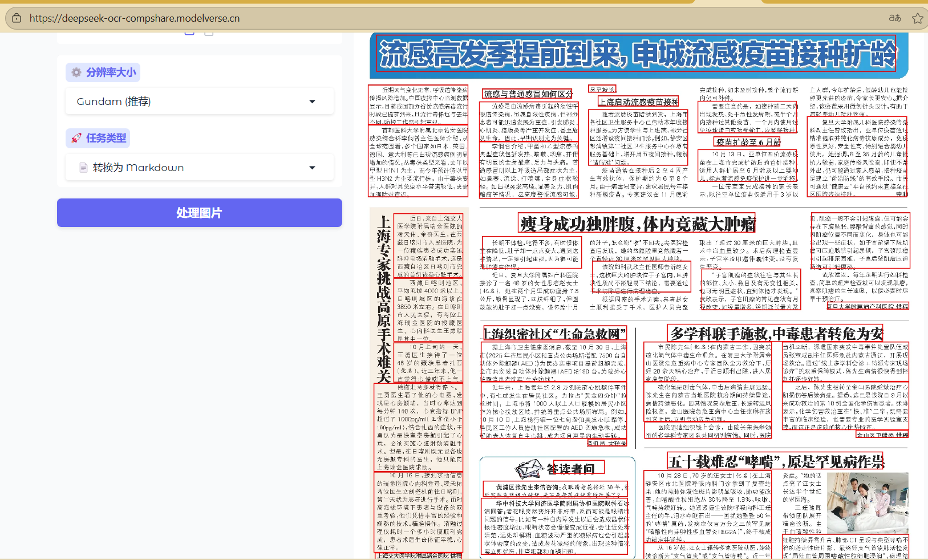
Task: Bookmark the page with the star icon
Action: pyautogui.click(x=918, y=18)
